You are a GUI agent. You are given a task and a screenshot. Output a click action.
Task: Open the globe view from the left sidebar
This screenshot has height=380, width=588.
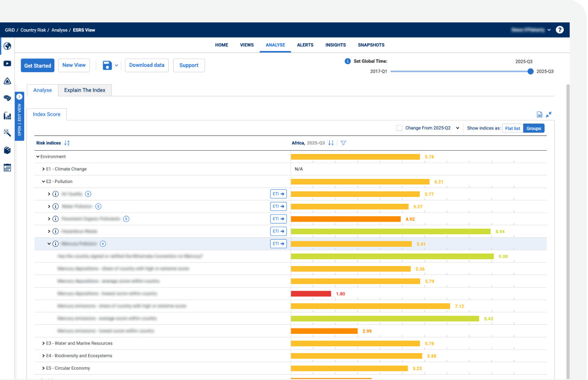7,46
